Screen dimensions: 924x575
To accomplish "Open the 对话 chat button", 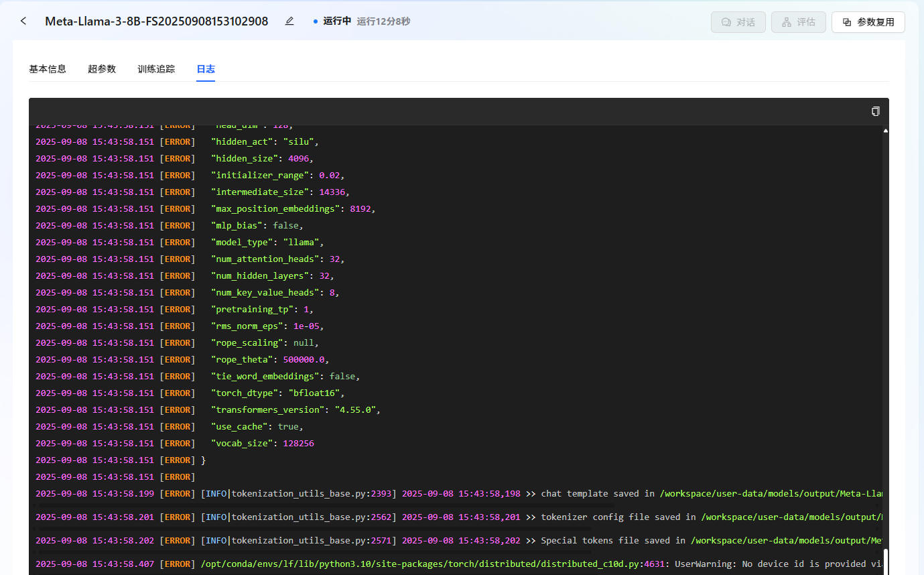I will [x=738, y=22].
